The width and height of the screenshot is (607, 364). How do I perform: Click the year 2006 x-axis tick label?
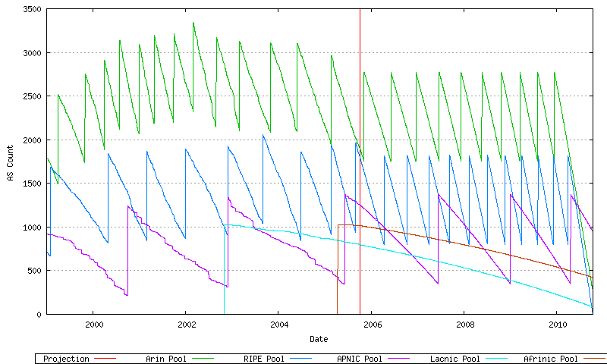tap(372, 324)
